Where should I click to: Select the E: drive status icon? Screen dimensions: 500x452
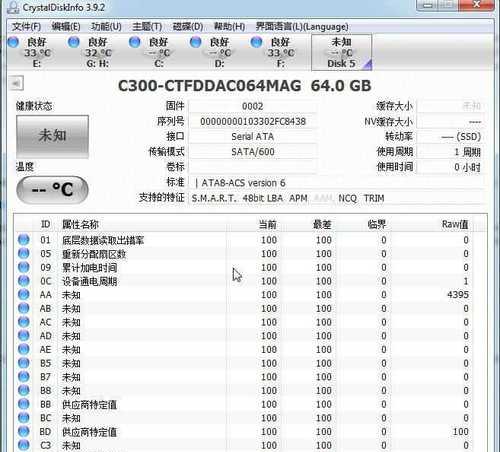pyautogui.click(x=13, y=42)
